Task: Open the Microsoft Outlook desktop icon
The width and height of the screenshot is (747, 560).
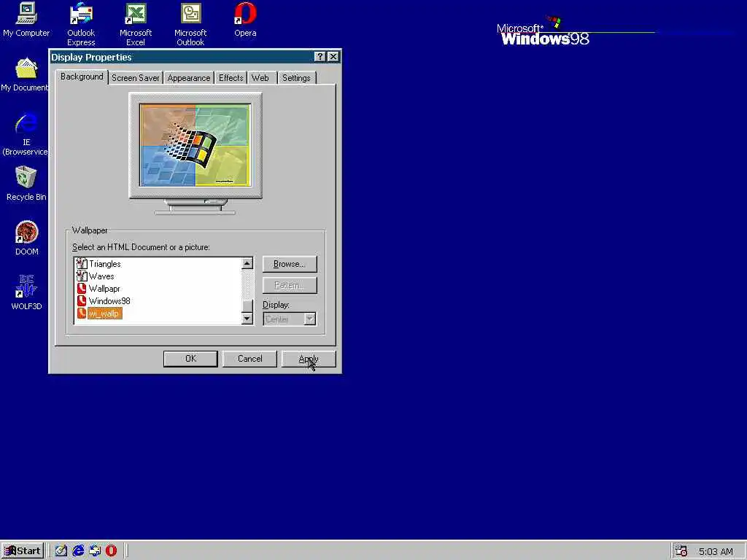Action: 190,24
